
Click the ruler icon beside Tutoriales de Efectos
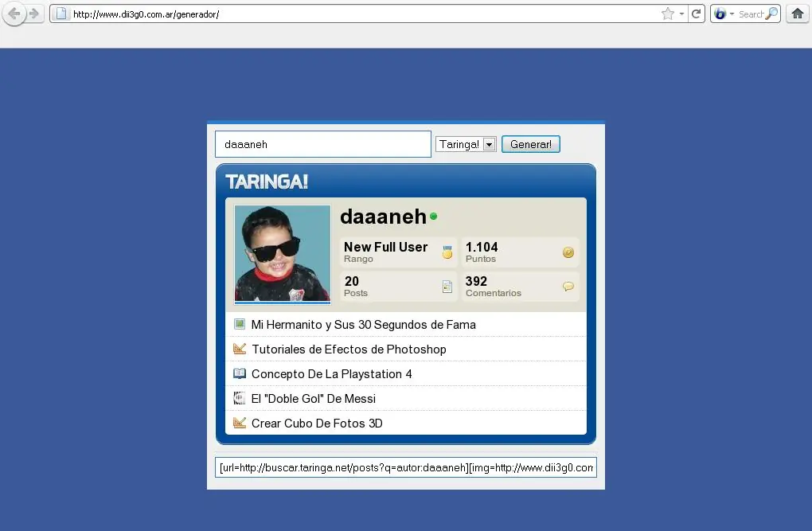tap(240, 349)
